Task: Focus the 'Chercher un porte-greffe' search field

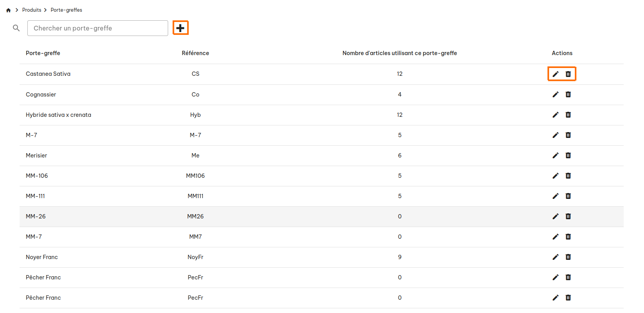Action: (98, 28)
